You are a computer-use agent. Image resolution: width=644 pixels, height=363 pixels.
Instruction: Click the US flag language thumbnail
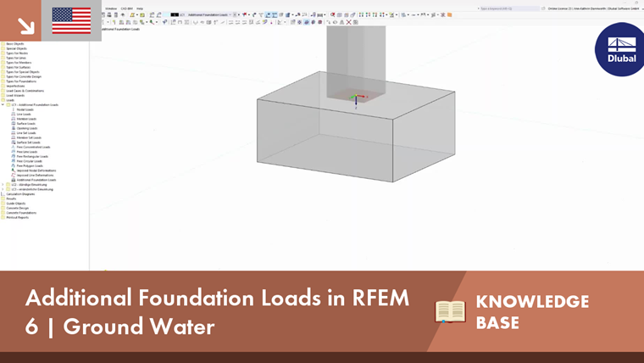pyautogui.click(x=71, y=20)
